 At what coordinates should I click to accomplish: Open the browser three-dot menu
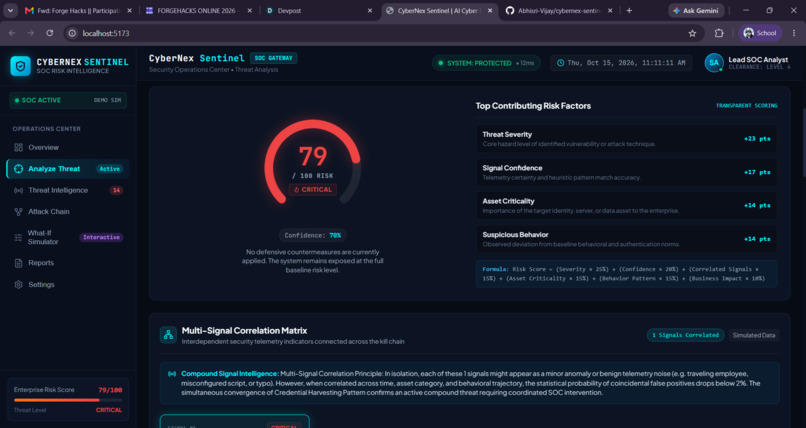794,33
